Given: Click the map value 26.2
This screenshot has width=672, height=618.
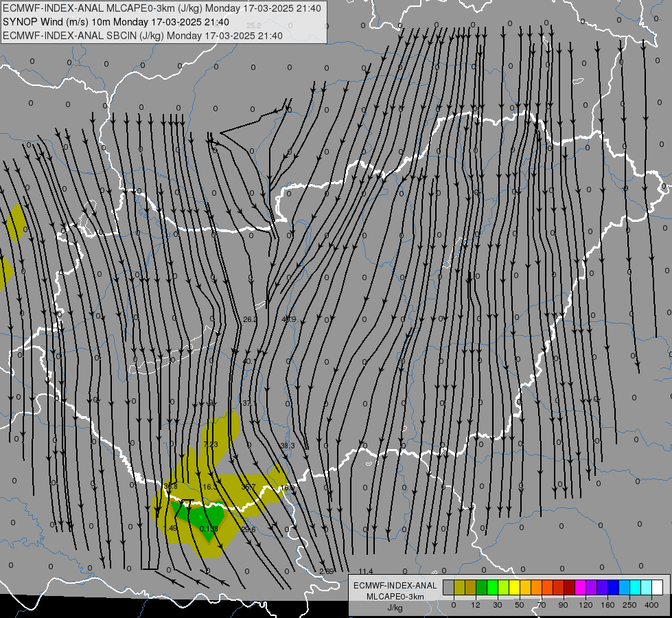Looking at the screenshot, I should point(250,319).
